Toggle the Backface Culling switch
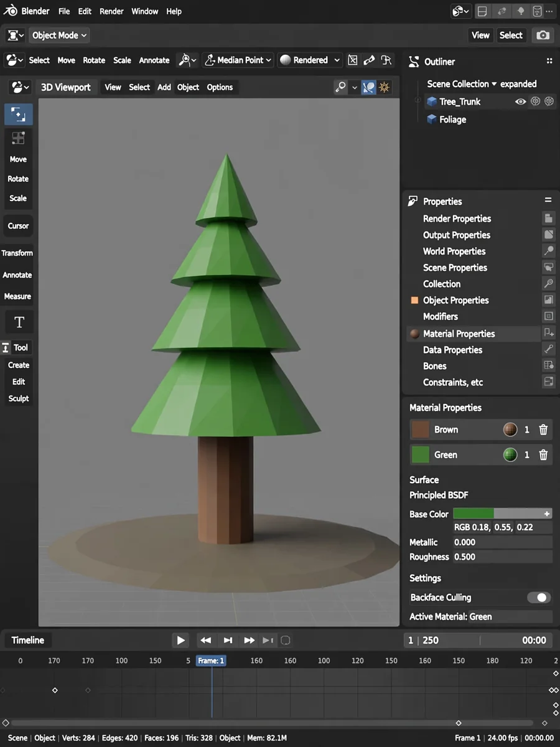Viewport: 560px width, 747px height. click(x=539, y=598)
